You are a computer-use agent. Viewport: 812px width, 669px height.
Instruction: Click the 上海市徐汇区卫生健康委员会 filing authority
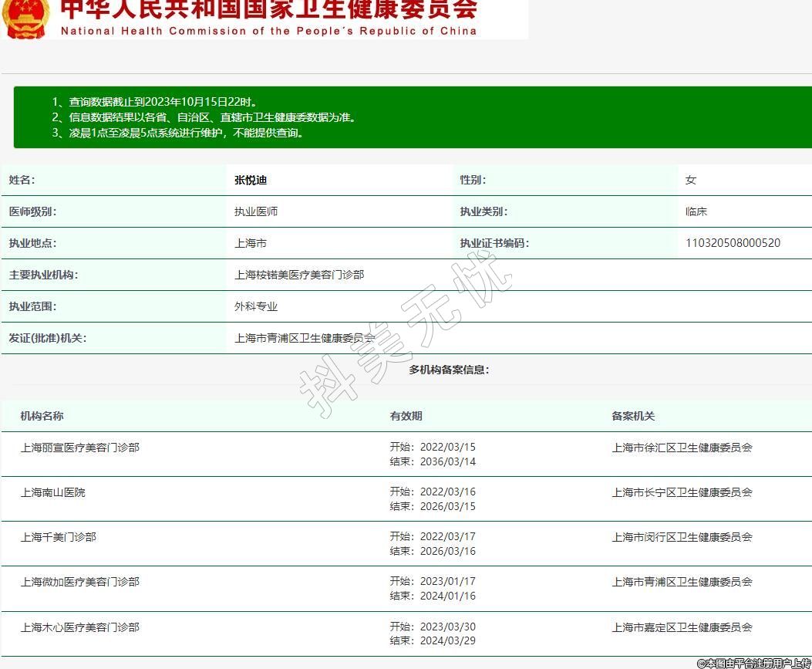pos(682,448)
